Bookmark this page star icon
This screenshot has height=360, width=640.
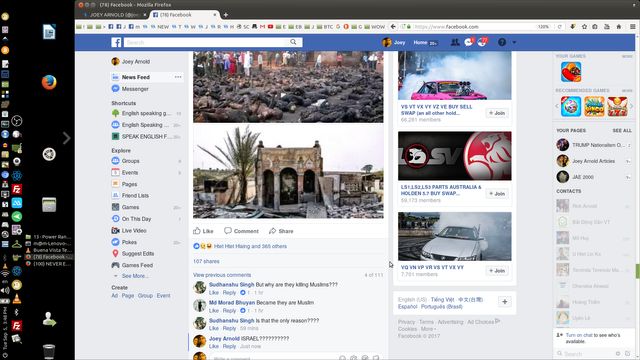[584, 27]
